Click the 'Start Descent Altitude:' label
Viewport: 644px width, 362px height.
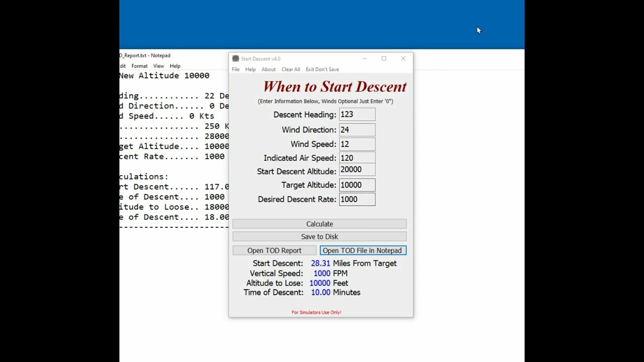[x=297, y=171]
